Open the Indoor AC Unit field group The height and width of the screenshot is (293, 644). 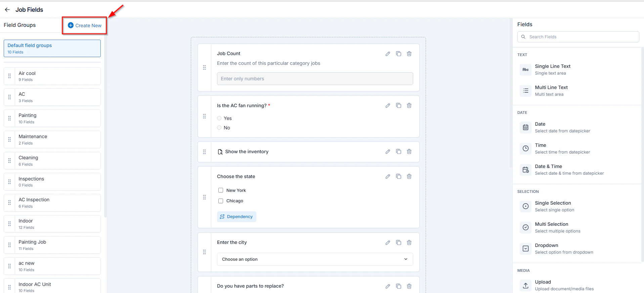[x=52, y=286]
